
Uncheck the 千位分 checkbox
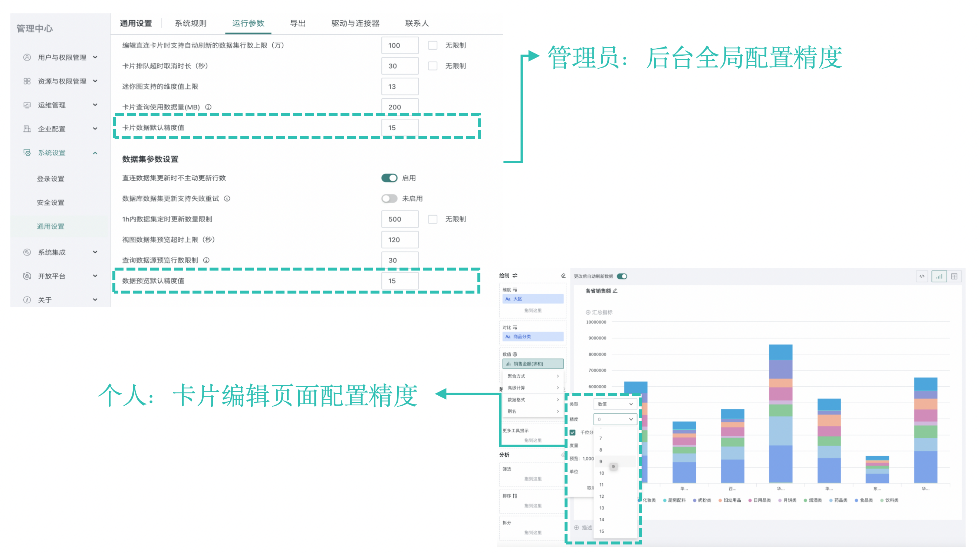(x=573, y=432)
